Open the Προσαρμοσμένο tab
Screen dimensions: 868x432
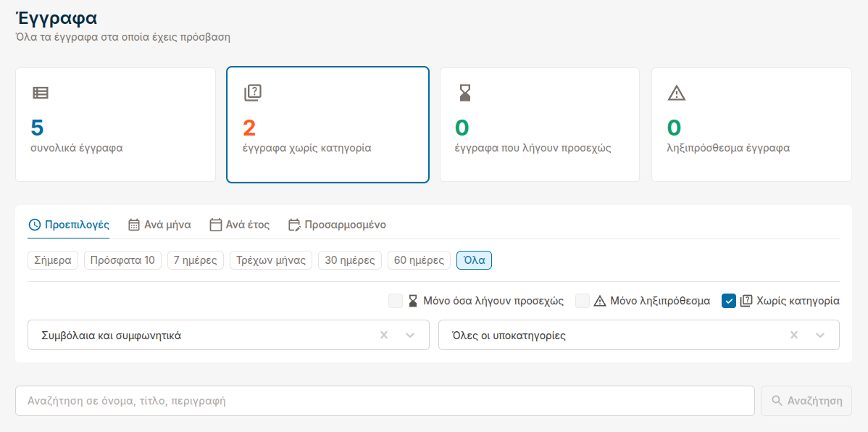click(x=337, y=225)
